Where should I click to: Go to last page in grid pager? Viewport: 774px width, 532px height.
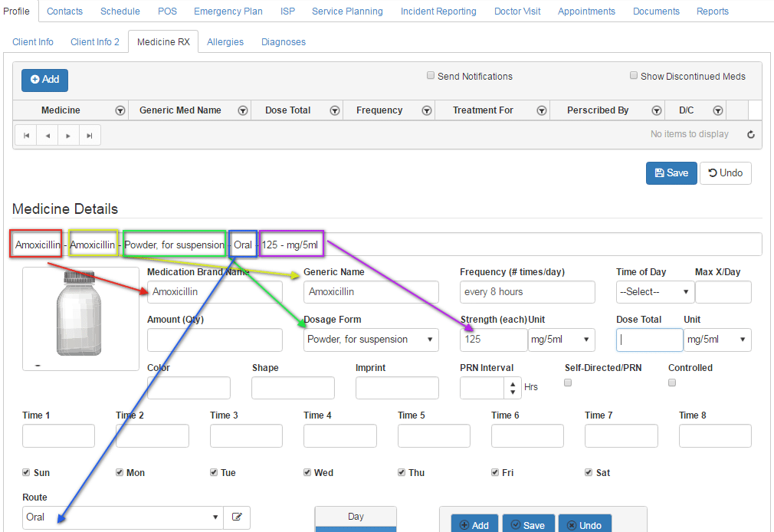tap(90, 136)
